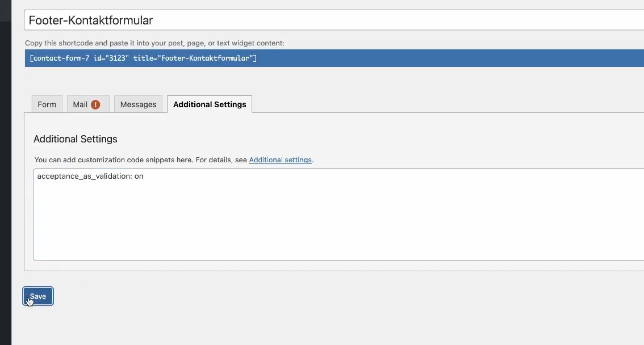The image size is (644, 345).
Task: Select the Messages tab
Action: pyautogui.click(x=138, y=104)
